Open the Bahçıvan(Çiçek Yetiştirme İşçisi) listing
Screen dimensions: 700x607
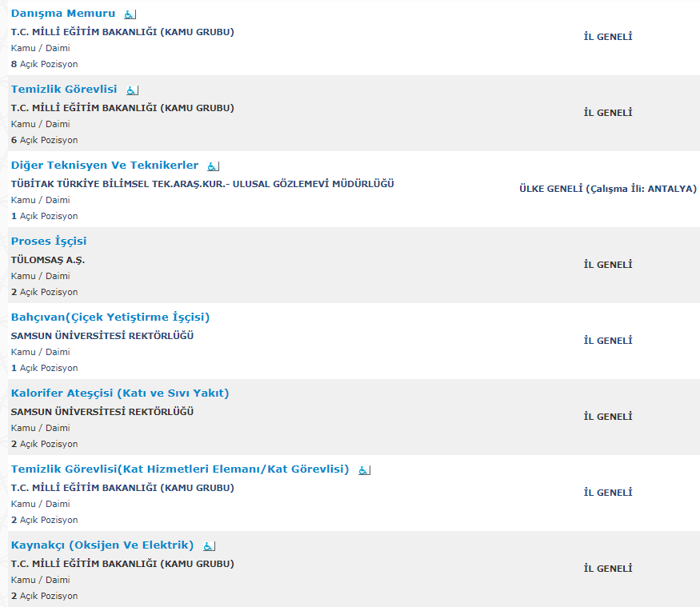point(110,317)
